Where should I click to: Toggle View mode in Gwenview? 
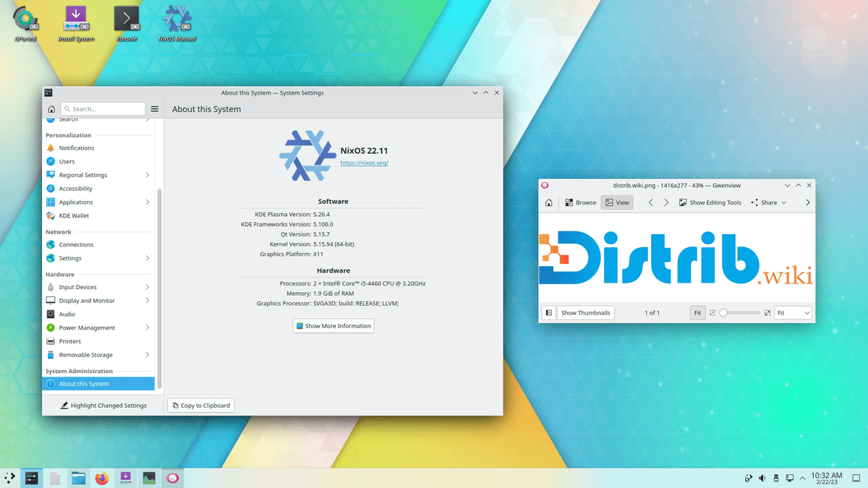tap(617, 202)
